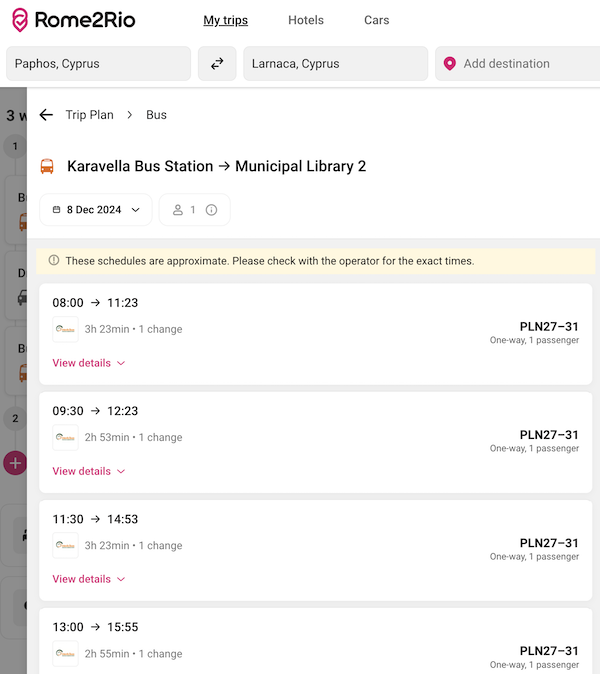This screenshot has height=674, width=600.
Task: Open the Cars tab
Action: click(377, 20)
